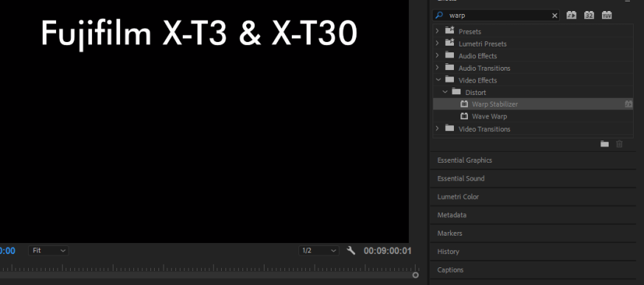The image size is (644, 285).
Task: Clear the warp search text
Action: pyautogui.click(x=554, y=15)
